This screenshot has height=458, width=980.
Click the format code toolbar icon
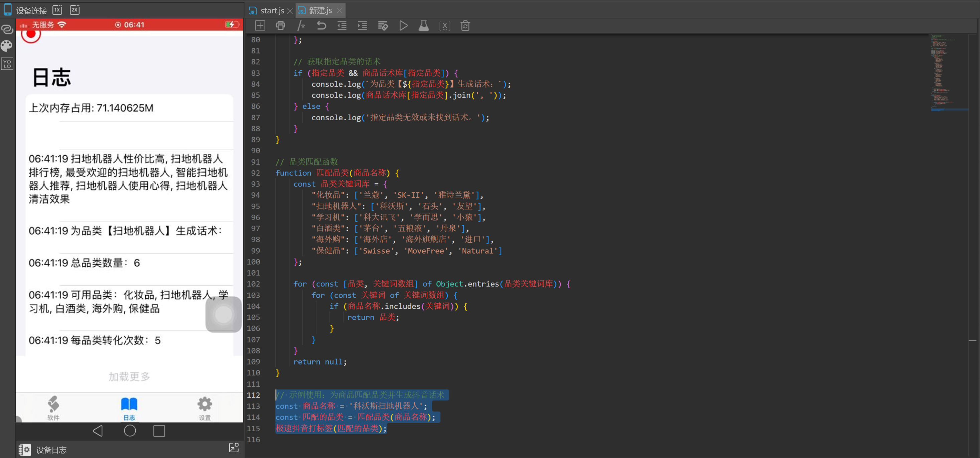[383, 25]
